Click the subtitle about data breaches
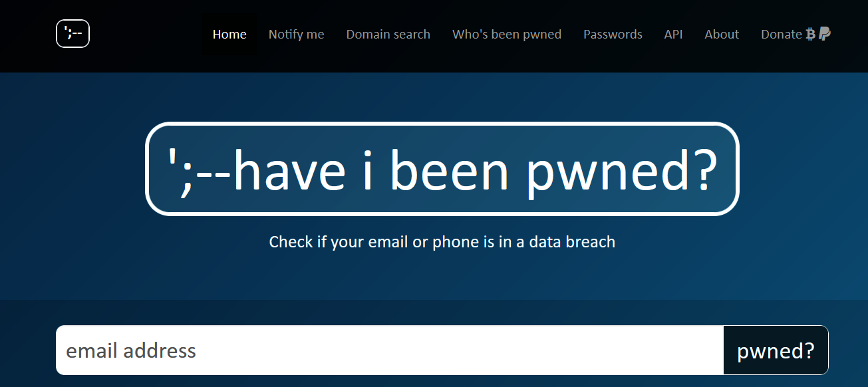Image resolution: width=868 pixels, height=387 pixels. (x=442, y=241)
